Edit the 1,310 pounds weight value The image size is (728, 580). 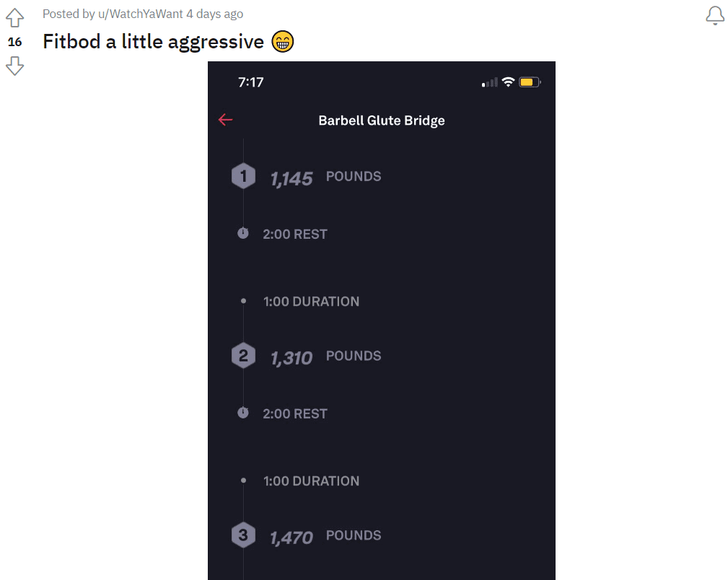click(291, 358)
